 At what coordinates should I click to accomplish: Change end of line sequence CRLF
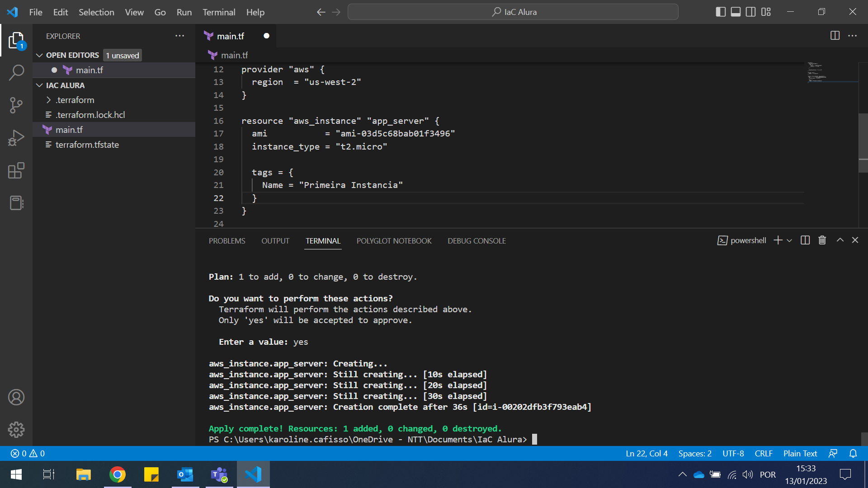[x=764, y=453]
